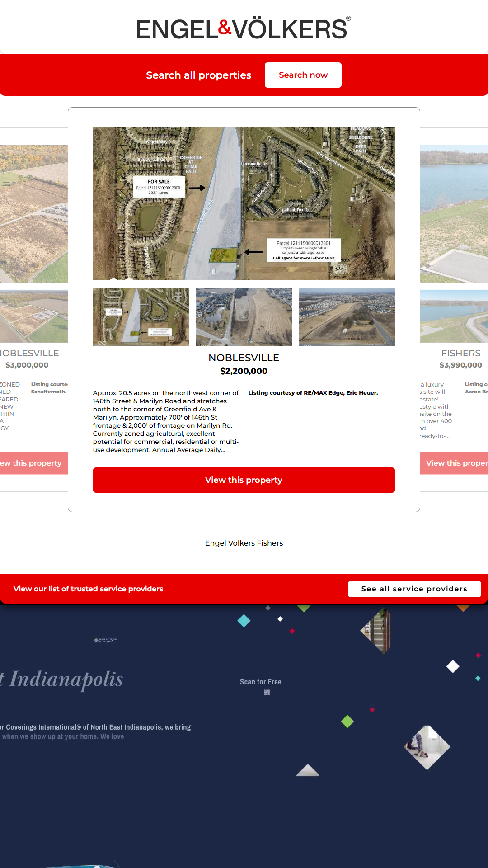This screenshot has height=868, width=488.
Task: Click the green diamond shape
Action: point(347,722)
